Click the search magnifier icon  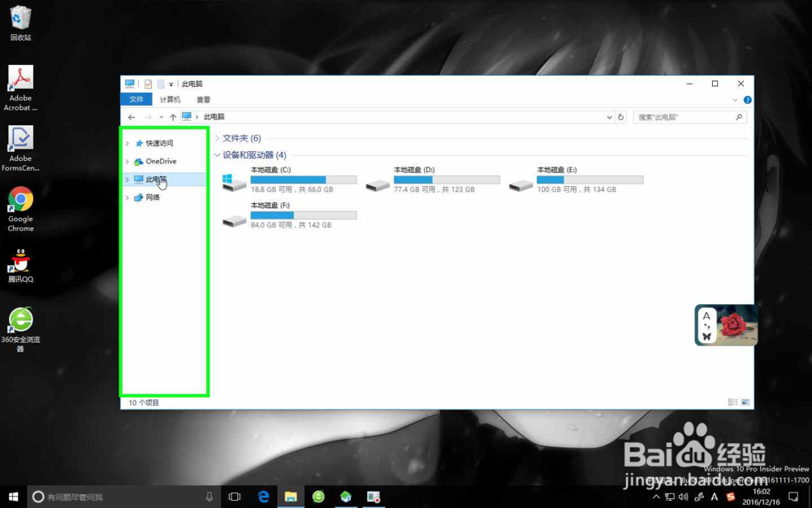point(739,117)
